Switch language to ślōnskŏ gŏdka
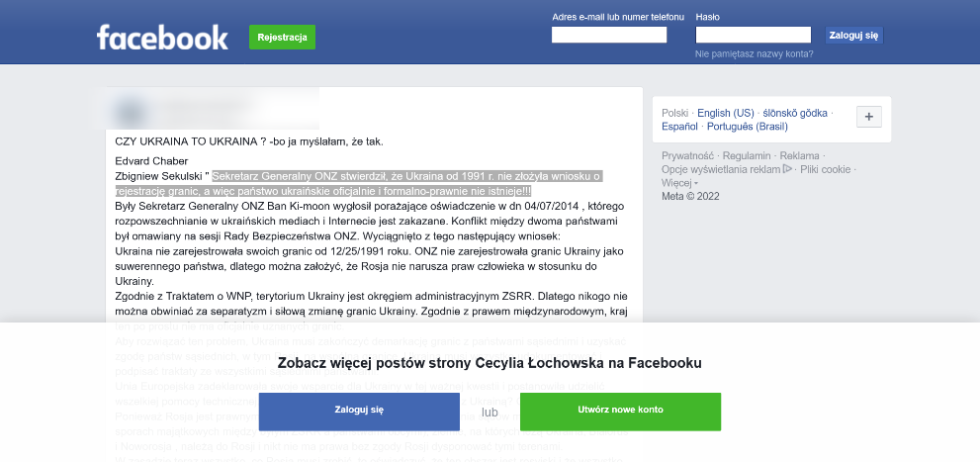The height and width of the screenshot is (462, 980). tap(795, 113)
